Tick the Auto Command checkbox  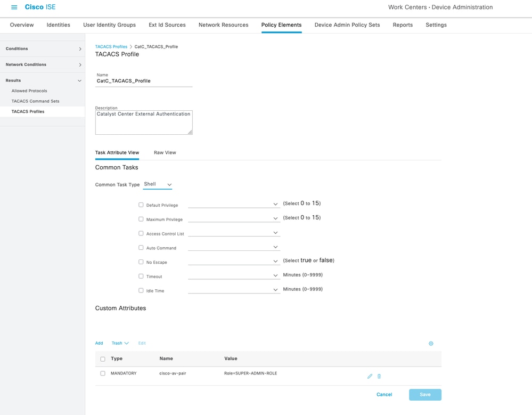(x=141, y=247)
